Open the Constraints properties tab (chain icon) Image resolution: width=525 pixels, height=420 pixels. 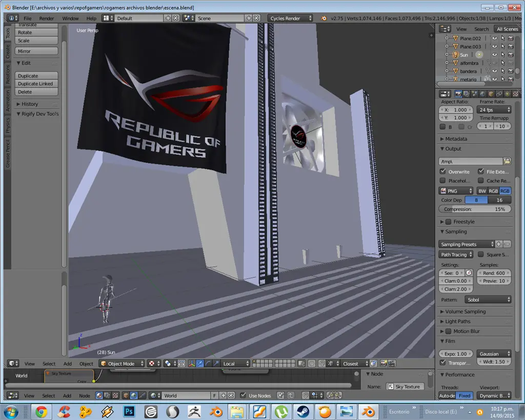[499, 94]
